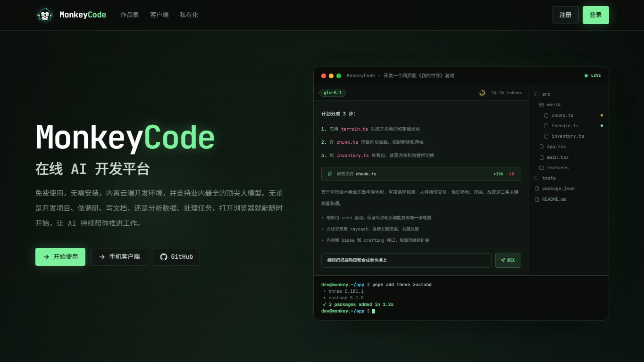Click the file icon beside README.md
The height and width of the screenshot is (362, 644).
coord(537,199)
